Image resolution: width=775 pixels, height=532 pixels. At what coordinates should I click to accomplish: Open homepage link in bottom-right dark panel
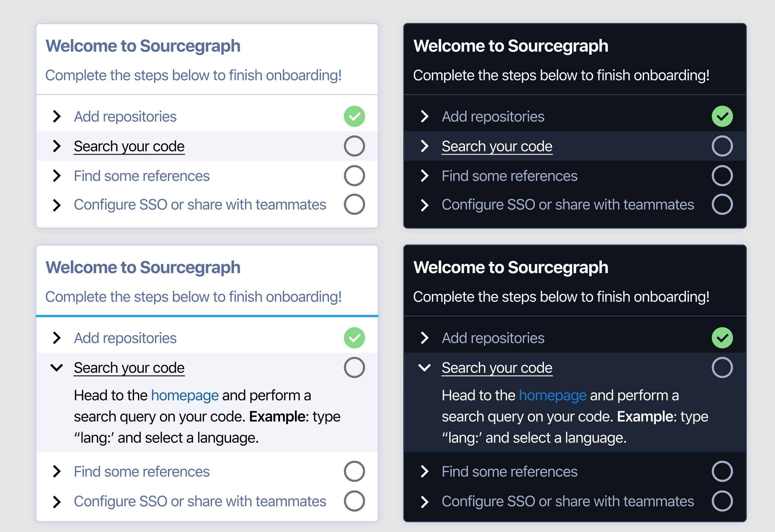(553, 395)
